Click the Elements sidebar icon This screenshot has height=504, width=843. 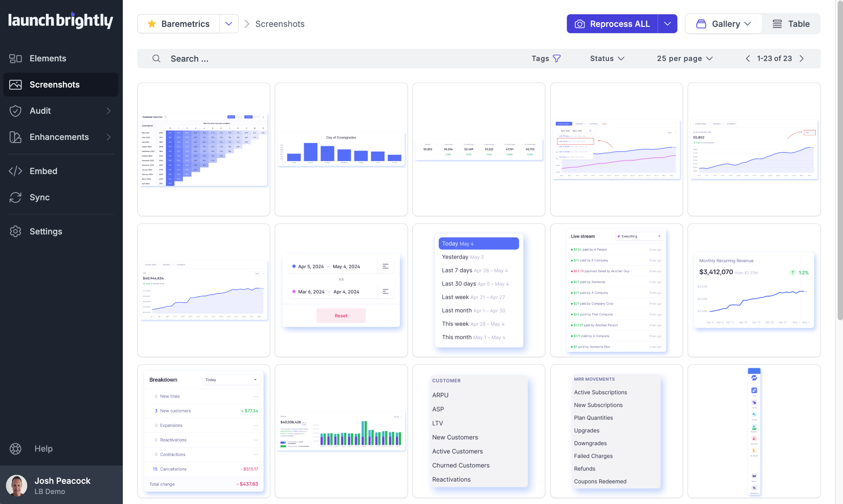click(15, 58)
